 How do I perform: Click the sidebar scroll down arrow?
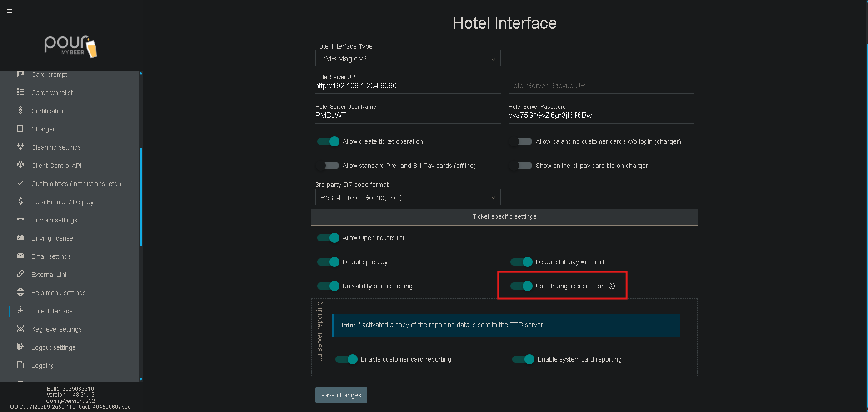click(x=141, y=379)
